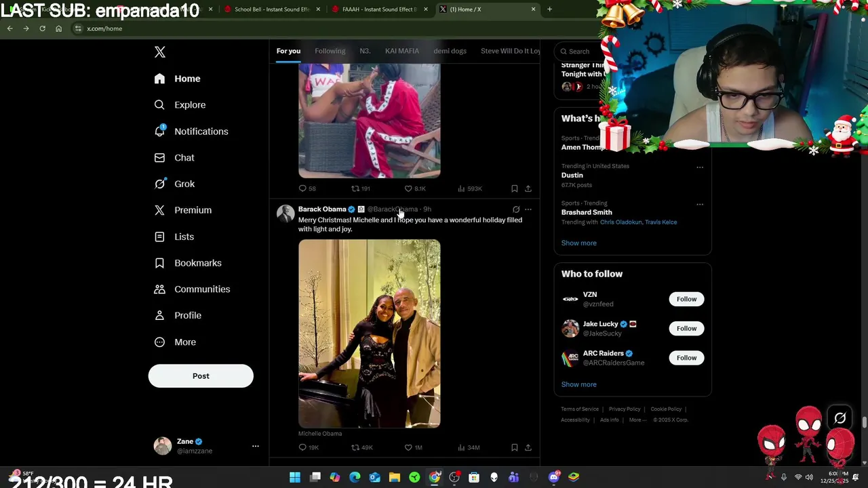Repost the top post with 191 reposts

pyautogui.click(x=360, y=188)
